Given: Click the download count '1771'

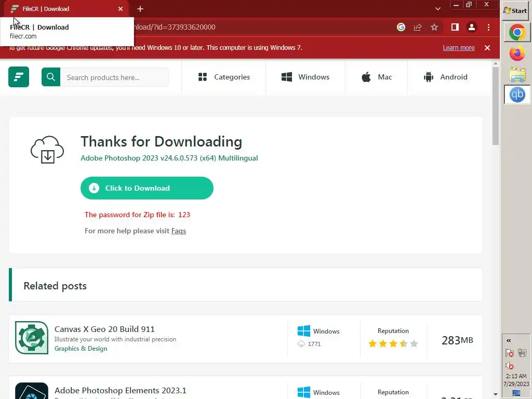Looking at the screenshot, I should 314,344.
